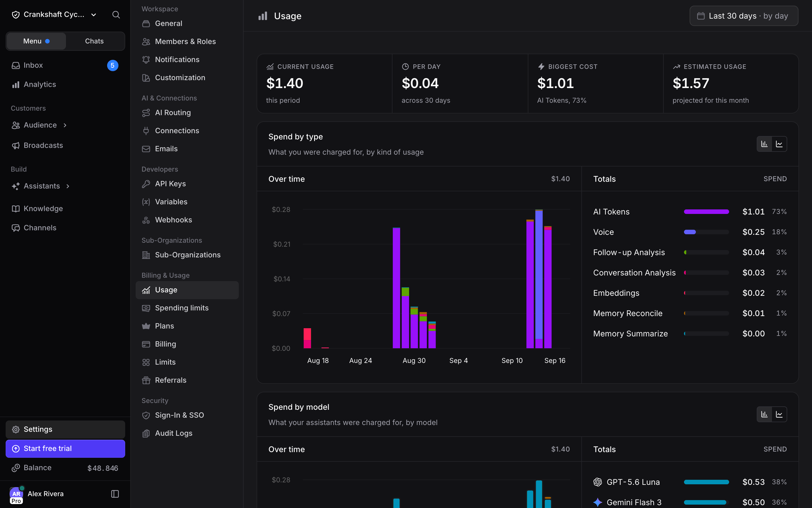812x508 pixels.
Task: Click the GPT-5.6 Luna spend bar
Action: click(x=706, y=482)
